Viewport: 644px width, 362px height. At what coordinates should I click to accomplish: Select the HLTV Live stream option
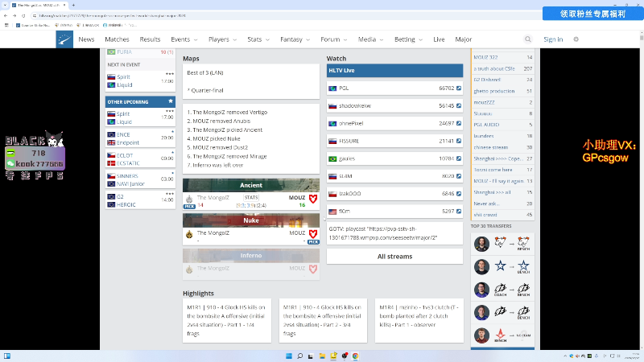click(x=394, y=71)
